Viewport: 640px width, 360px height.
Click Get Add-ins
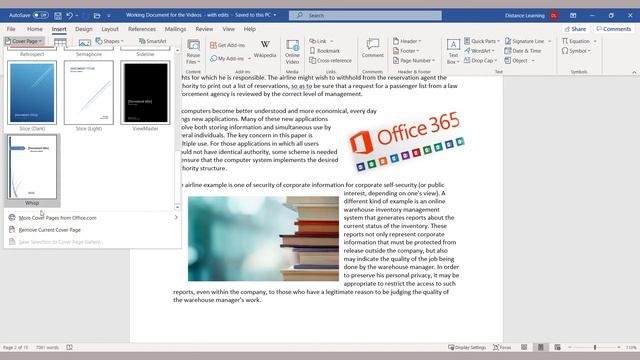[x=227, y=45]
